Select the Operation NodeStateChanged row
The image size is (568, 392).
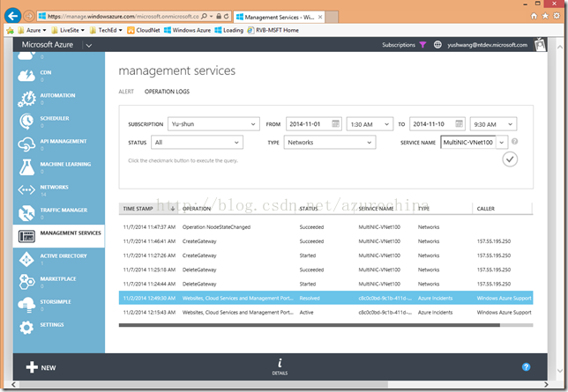pyautogui.click(x=326, y=227)
